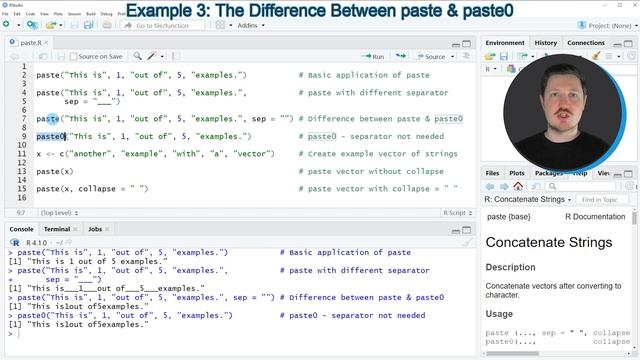
Task: Click the Save All documents icon
Action: 89,25
